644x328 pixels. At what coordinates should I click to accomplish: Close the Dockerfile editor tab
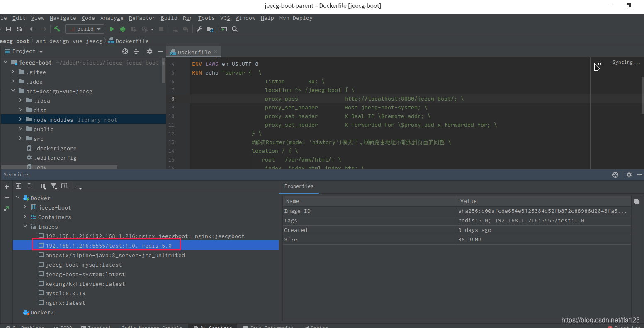point(216,52)
